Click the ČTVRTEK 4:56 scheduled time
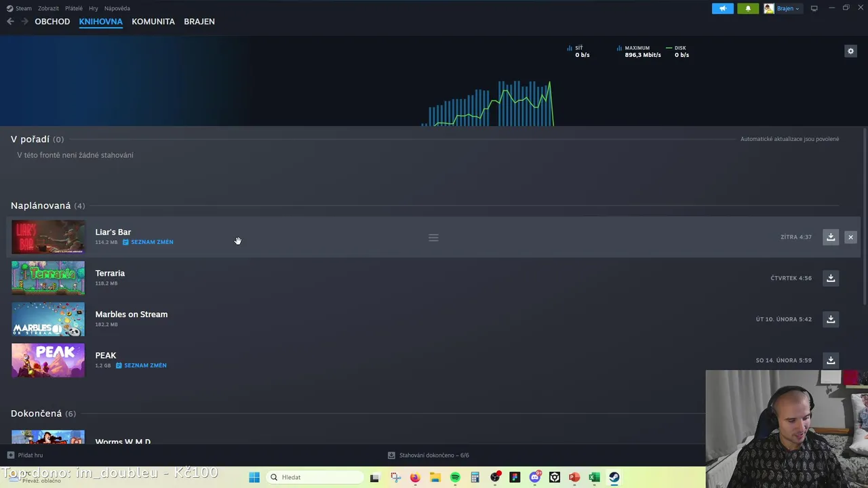 [791, 278]
